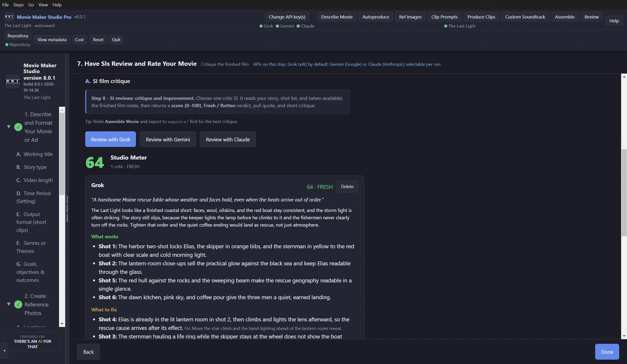Start a review with Claude

click(228, 139)
